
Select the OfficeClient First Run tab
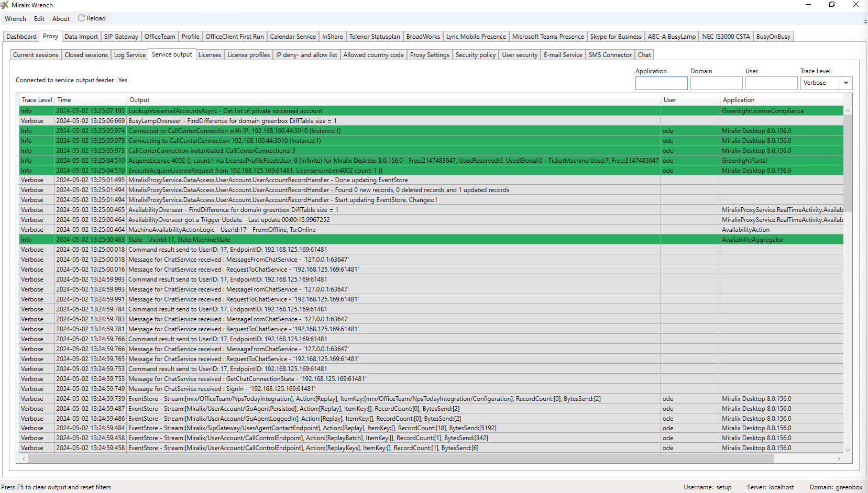(x=235, y=37)
